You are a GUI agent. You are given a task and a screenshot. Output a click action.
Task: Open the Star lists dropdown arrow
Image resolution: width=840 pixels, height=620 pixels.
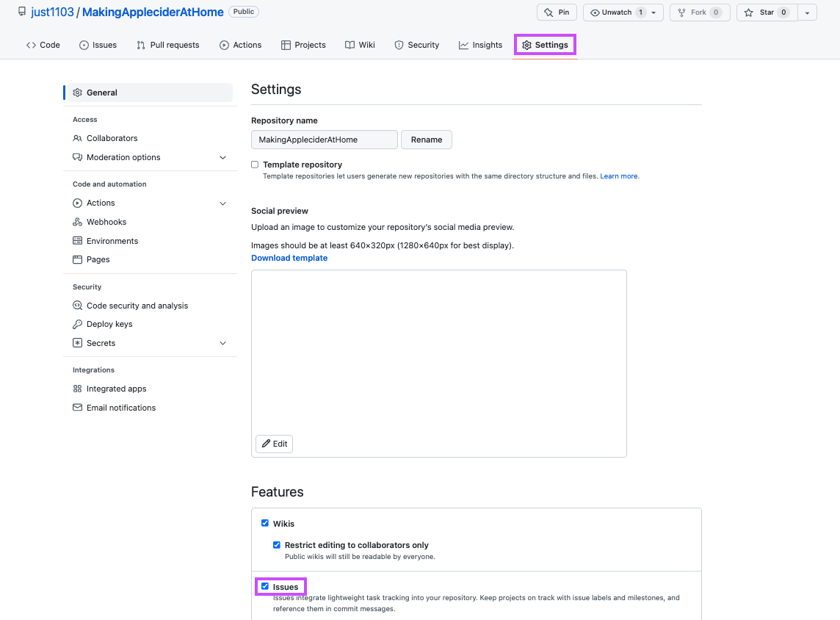point(807,12)
